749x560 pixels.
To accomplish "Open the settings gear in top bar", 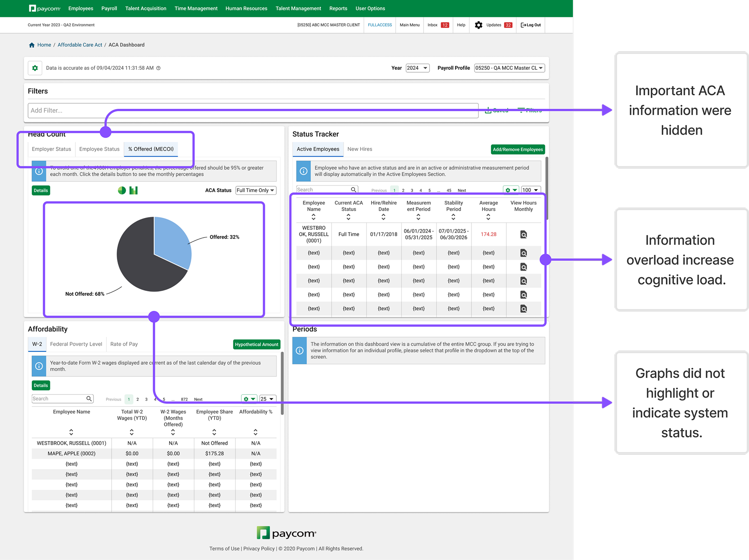I will pyautogui.click(x=478, y=25).
